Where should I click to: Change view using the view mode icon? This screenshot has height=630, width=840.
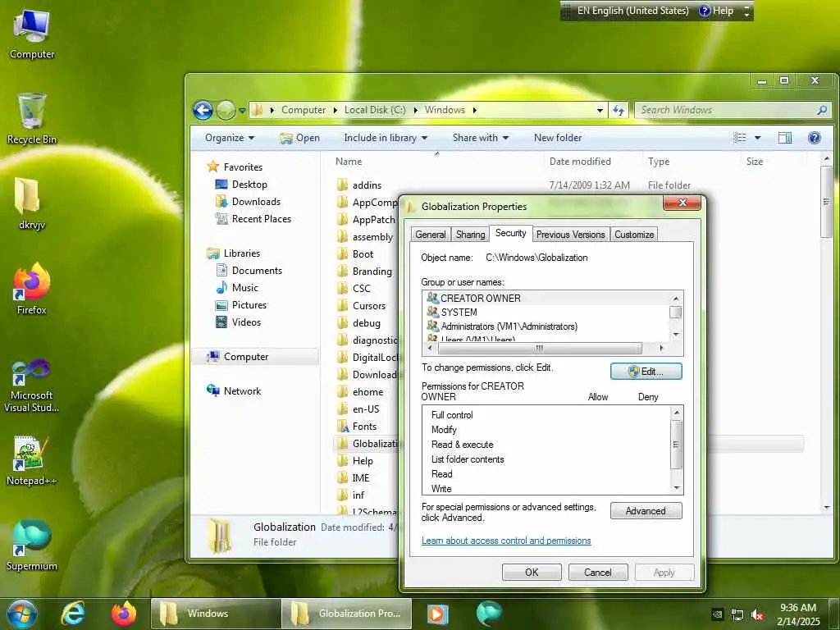pyautogui.click(x=740, y=138)
